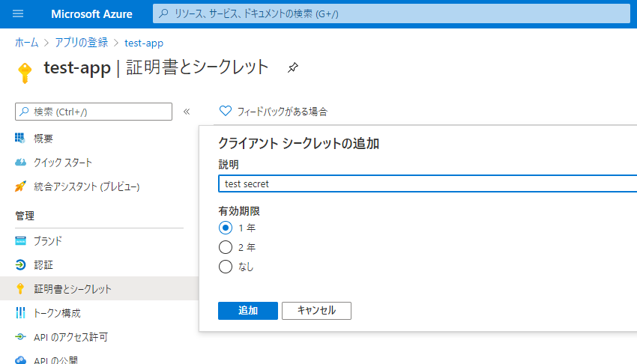Open 統合アシスタント rocket icon
The width and height of the screenshot is (637, 364).
(20, 186)
